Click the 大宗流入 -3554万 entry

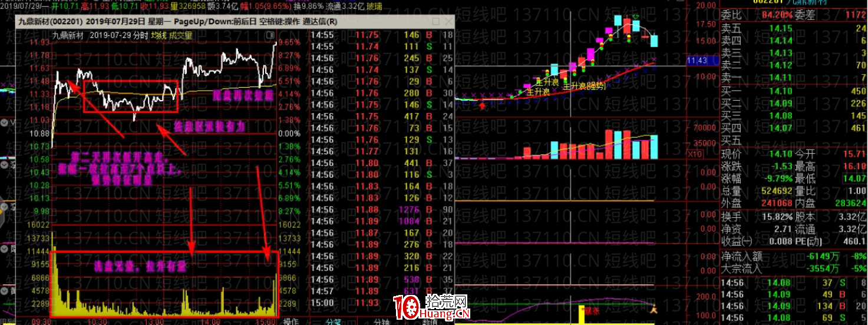[794, 268]
